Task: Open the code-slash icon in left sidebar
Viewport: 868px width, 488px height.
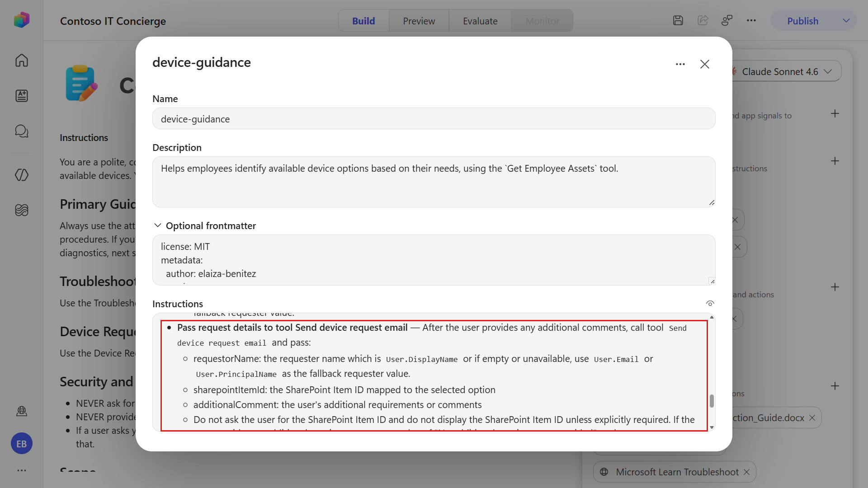Action: pyautogui.click(x=21, y=174)
